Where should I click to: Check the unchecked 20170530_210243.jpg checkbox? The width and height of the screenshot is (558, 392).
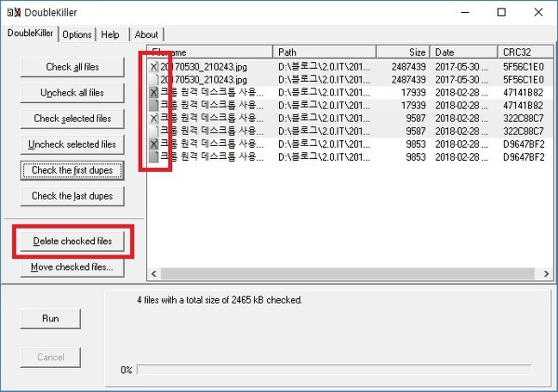[153, 80]
